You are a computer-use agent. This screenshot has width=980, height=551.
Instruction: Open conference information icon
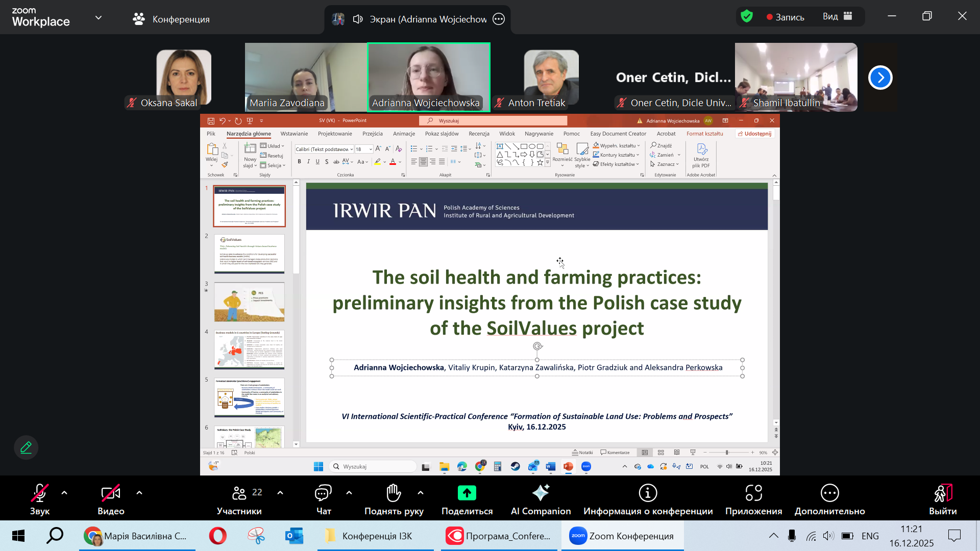pos(648,493)
